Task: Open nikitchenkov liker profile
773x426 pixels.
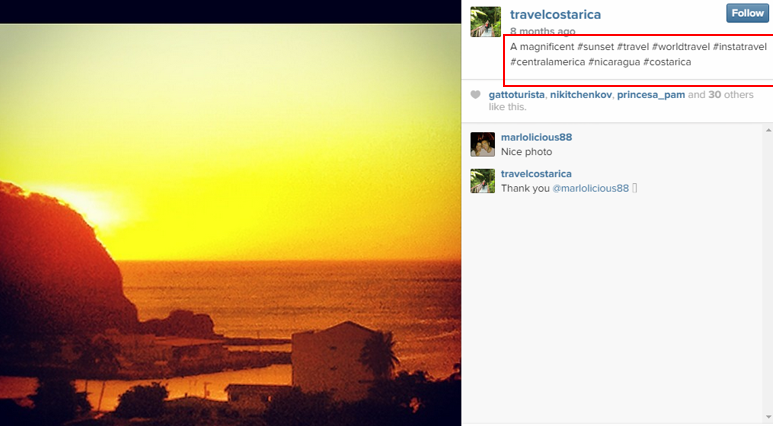Action: pyautogui.click(x=581, y=95)
